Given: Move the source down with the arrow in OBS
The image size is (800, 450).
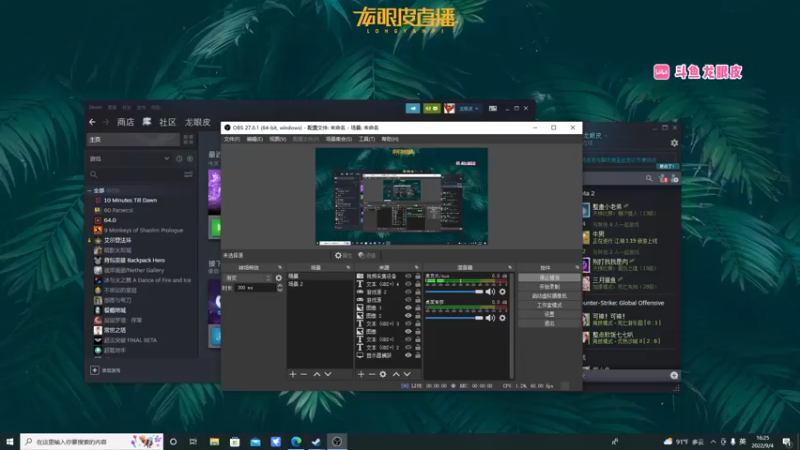Looking at the screenshot, I should [407, 374].
